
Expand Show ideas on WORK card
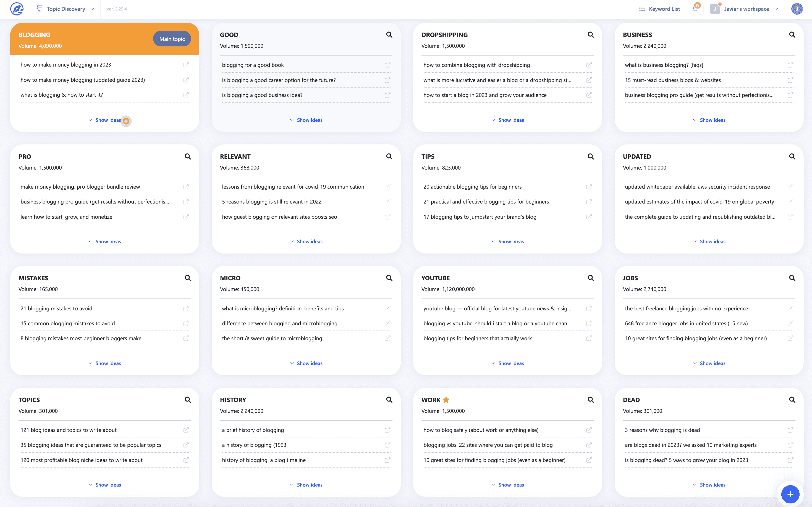pyautogui.click(x=507, y=485)
